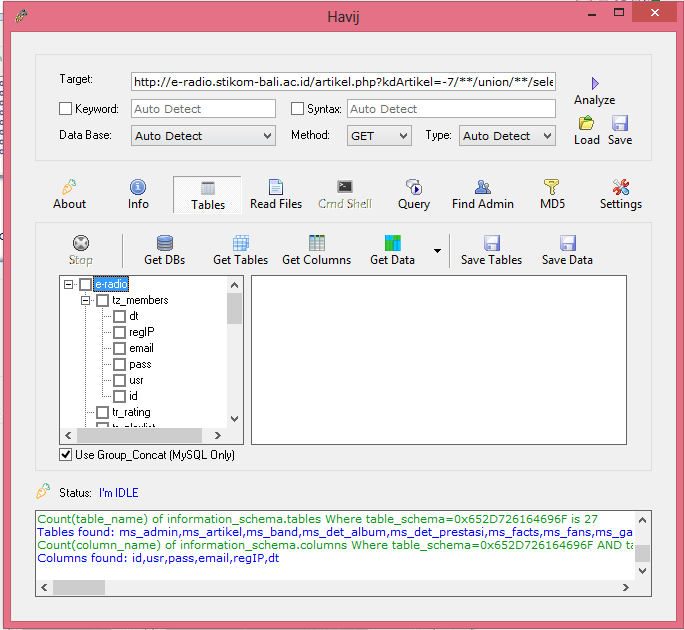Click tree panel scroll up arrow
Viewport: 684px width, 630px height.
(234, 285)
